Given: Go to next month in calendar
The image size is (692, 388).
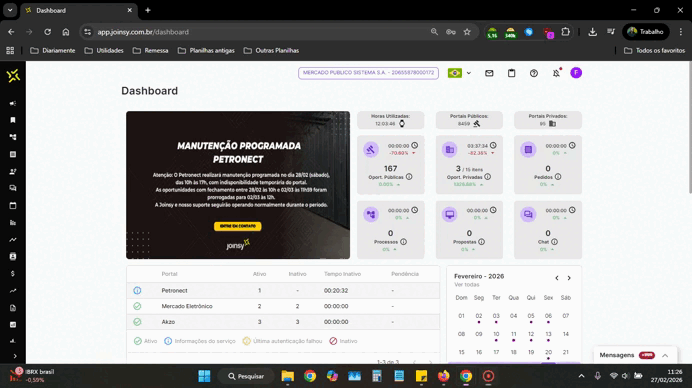Looking at the screenshot, I should coord(569,278).
